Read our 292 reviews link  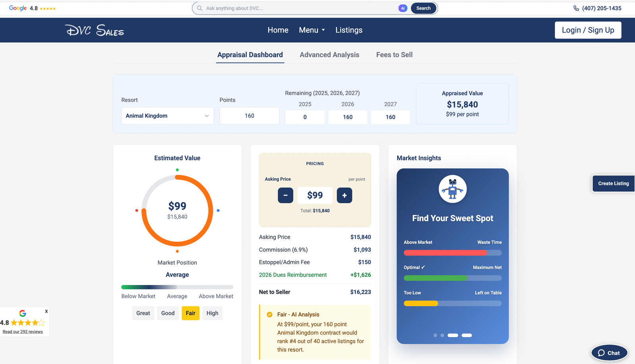click(x=23, y=332)
